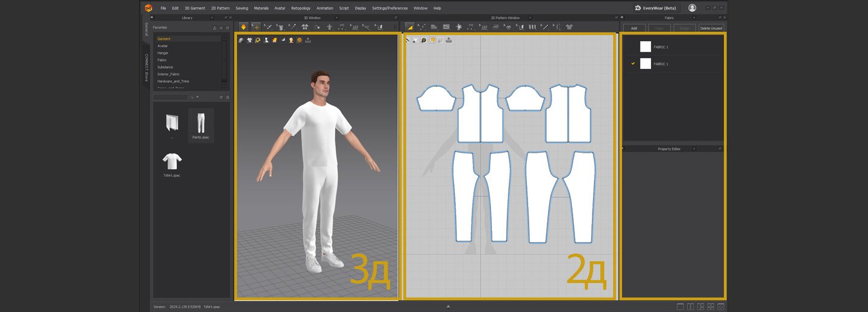Viewport: 868px width, 312px height.
Task: Click the avatar display icon in 3D viewport
Action: pyautogui.click(x=266, y=40)
